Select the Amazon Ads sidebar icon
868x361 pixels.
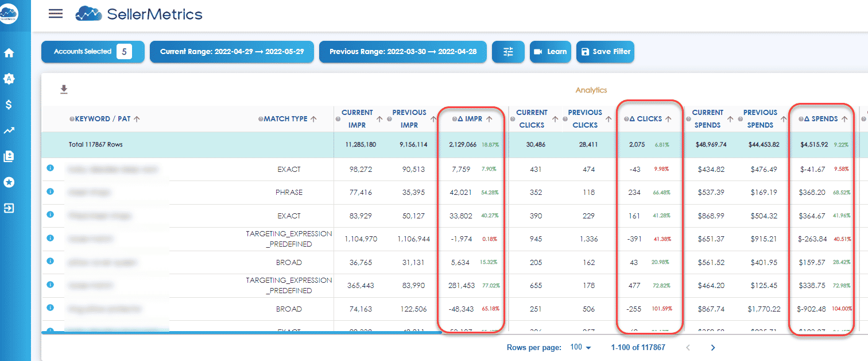pos(8,78)
